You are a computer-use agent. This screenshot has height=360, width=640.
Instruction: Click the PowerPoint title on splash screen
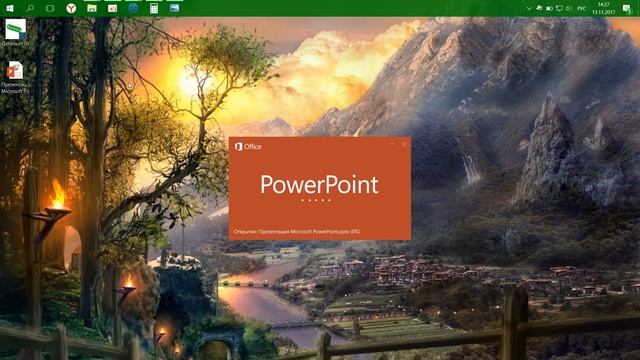320,184
